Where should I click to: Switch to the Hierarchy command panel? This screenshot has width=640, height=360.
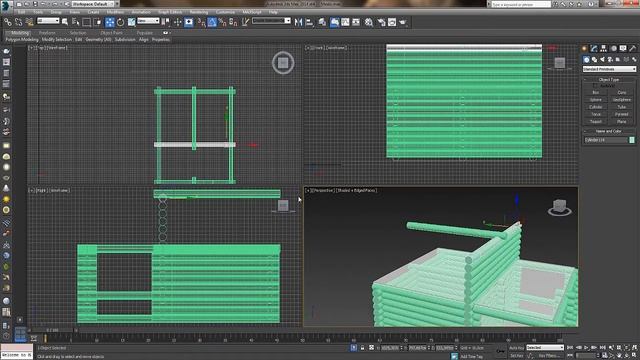tap(603, 49)
